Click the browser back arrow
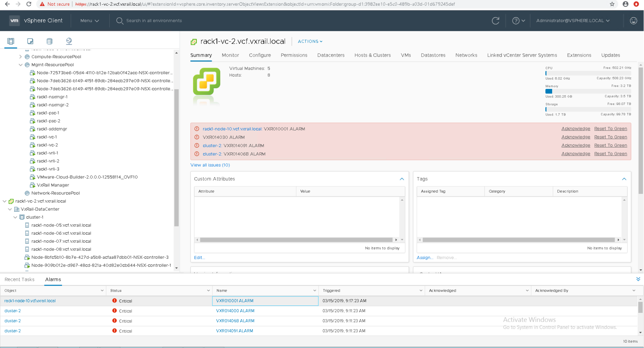This screenshot has width=644, height=348. [7, 4]
